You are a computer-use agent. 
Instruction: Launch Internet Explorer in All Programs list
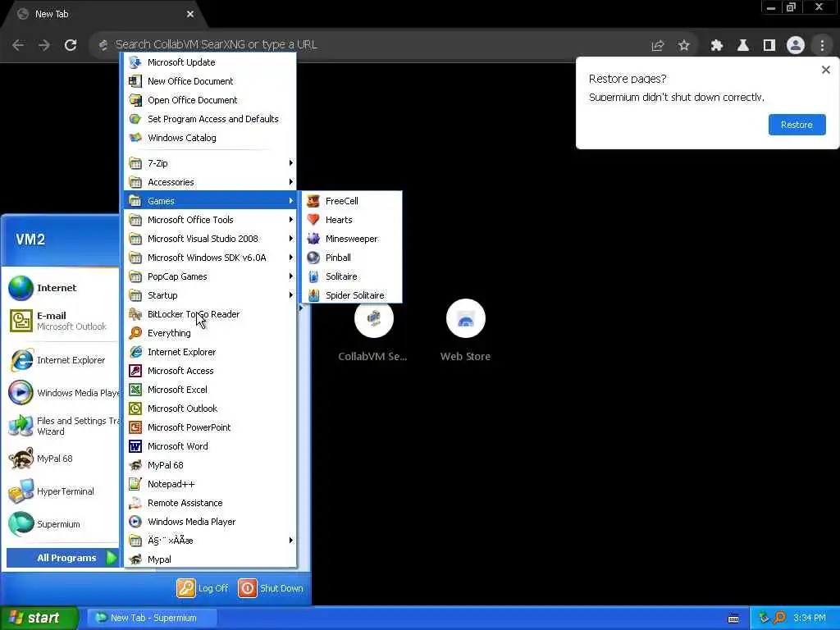click(210, 352)
